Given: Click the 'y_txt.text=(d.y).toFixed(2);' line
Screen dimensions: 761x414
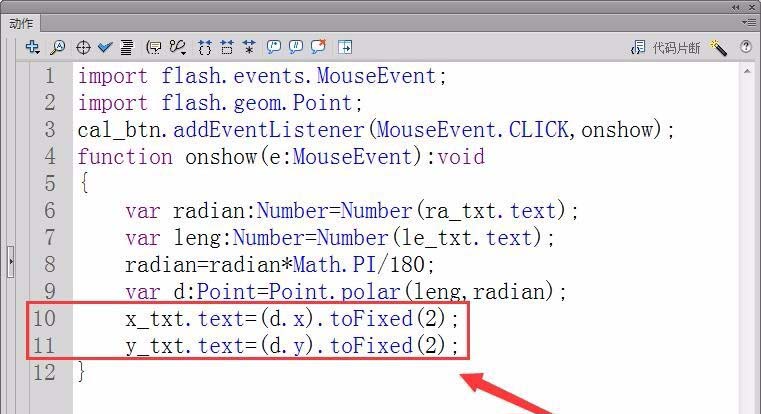Looking at the screenshot, I should (292, 346).
